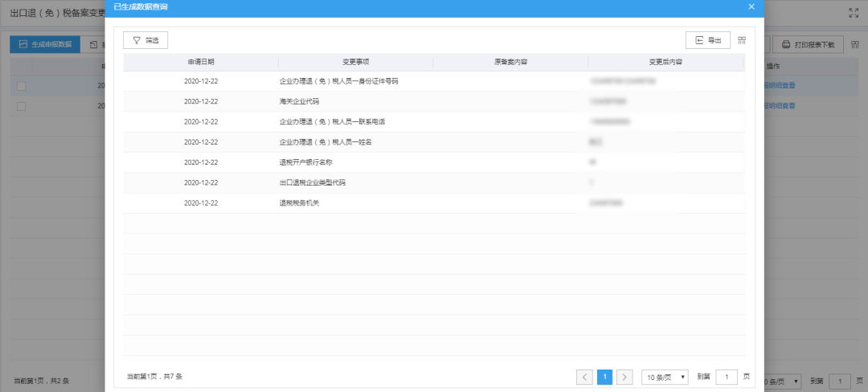Click the 生成申报数据 button
The height and width of the screenshot is (392, 868).
tap(45, 45)
